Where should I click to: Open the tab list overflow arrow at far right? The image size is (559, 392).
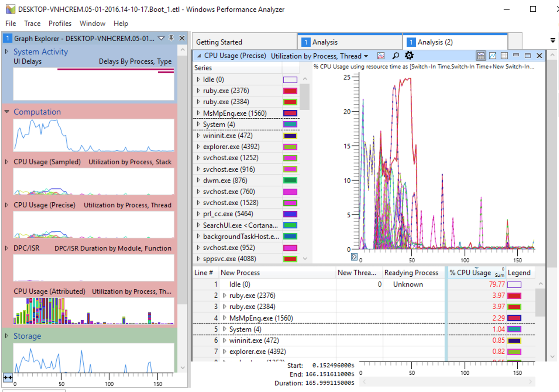553,41
